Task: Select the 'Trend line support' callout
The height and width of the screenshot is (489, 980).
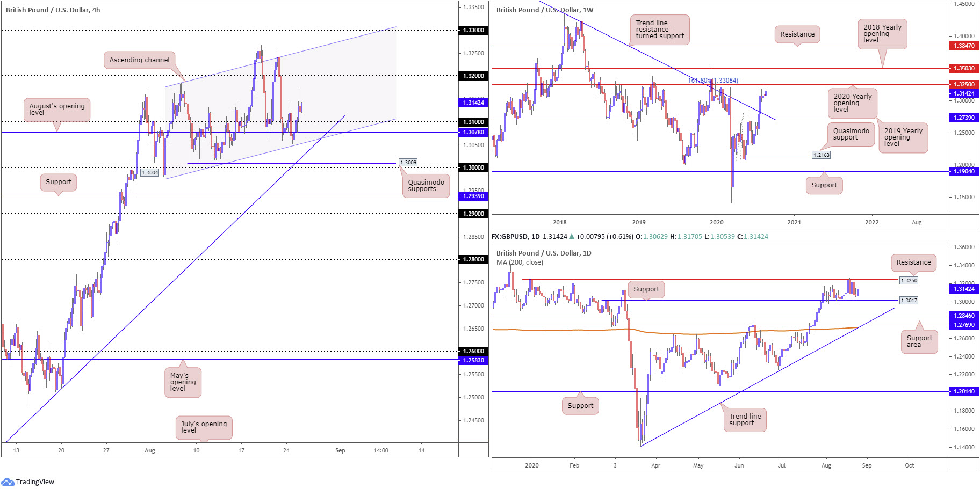Action: [745, 420]
